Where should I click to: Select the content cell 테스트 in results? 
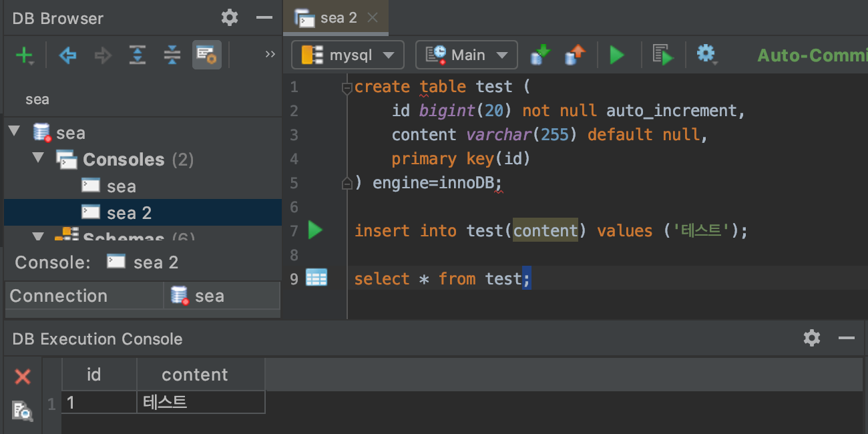[201, 402]
